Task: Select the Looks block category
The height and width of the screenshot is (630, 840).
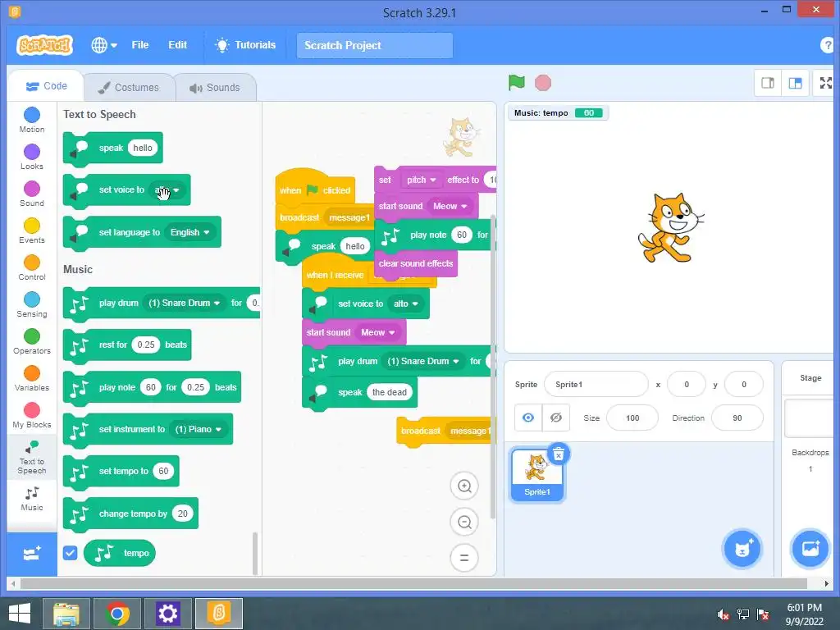Action: (x=32, y=157)
